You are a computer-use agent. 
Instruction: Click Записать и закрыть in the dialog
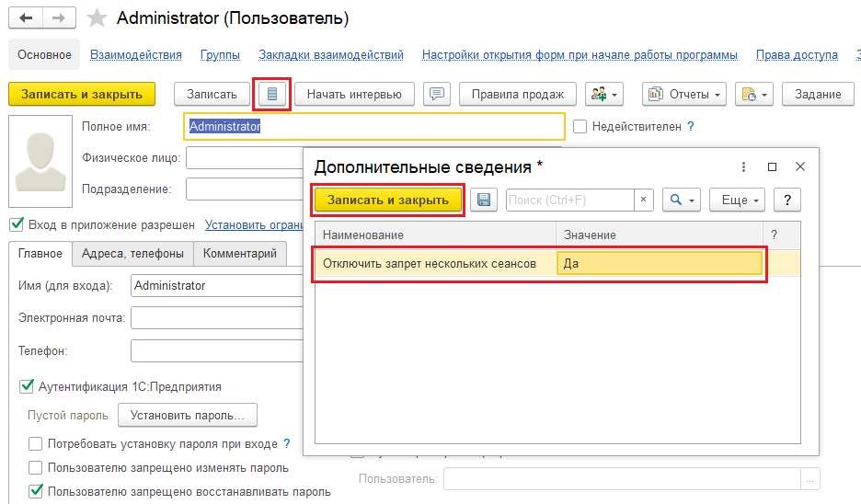click(x=387, y=200)
